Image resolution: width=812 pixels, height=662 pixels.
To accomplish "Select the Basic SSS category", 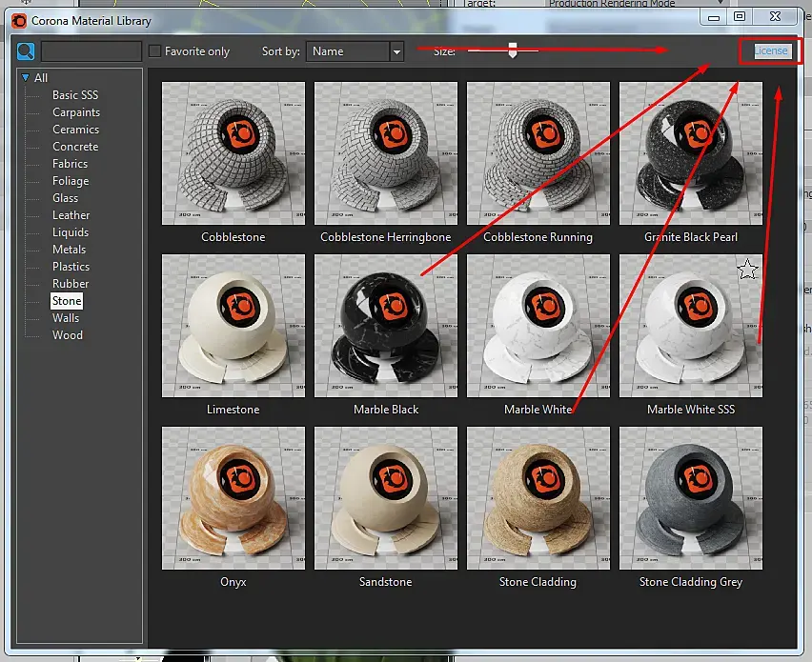I will (75, 95).
